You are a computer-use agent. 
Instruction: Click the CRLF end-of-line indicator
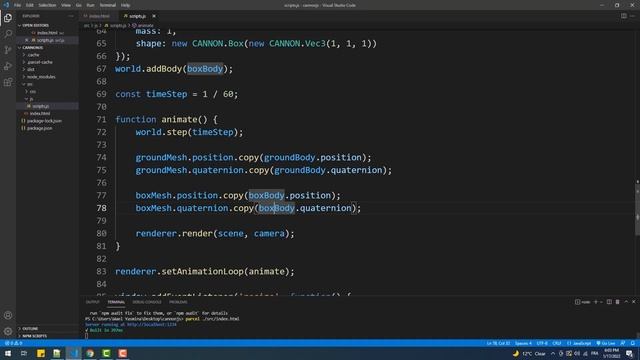coord(557,343)
